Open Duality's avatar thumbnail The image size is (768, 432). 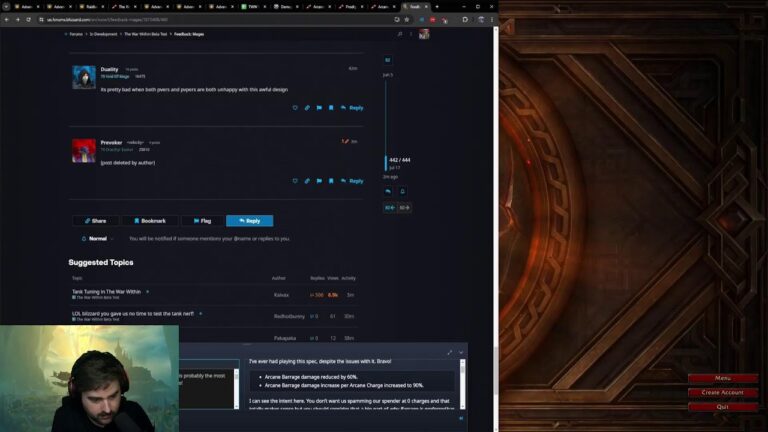point(84,77)
